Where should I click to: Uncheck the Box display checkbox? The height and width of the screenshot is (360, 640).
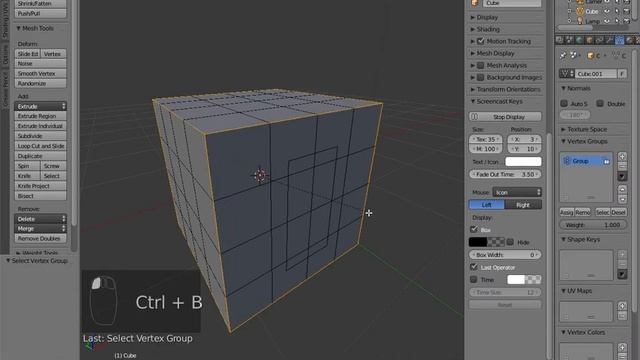(474, 229)
